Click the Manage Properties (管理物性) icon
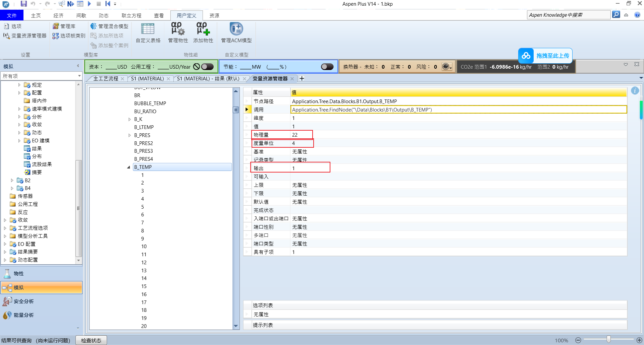 tap(178, 33)
